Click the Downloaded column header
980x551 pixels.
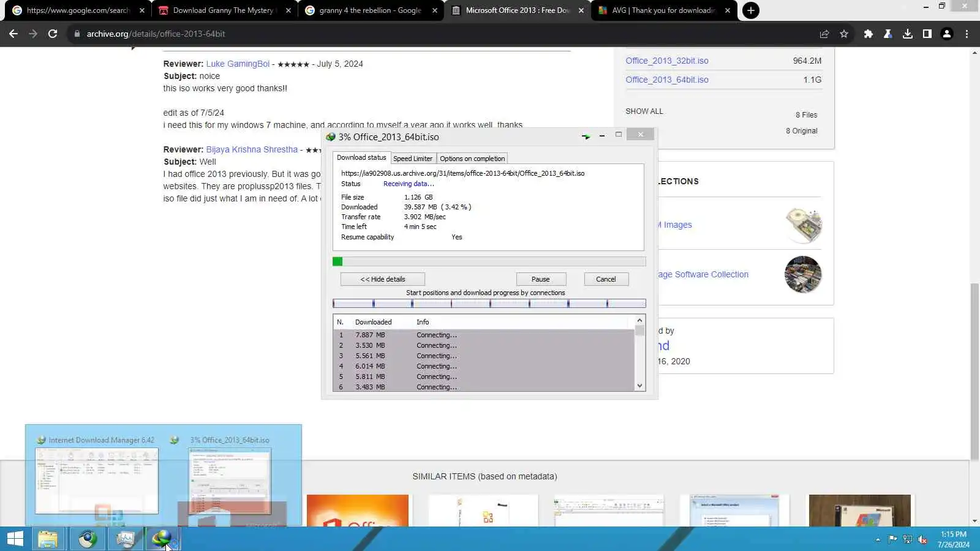point(373,322)
